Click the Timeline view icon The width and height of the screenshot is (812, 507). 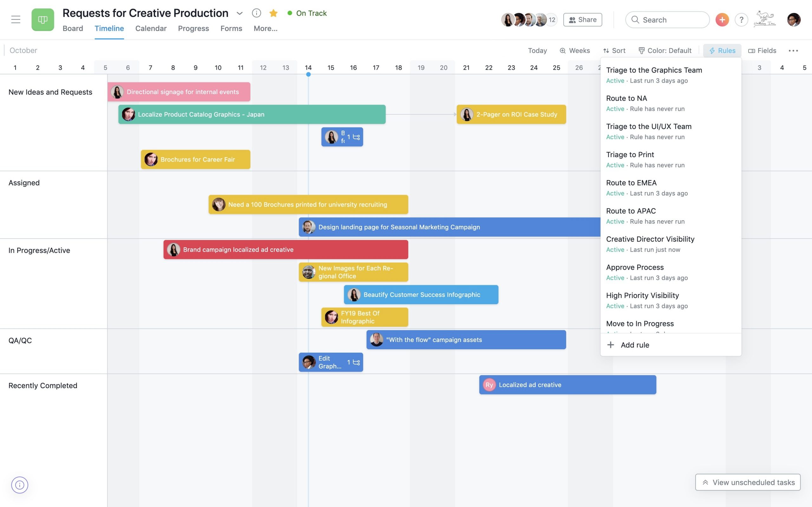click(x=109, y=28)
